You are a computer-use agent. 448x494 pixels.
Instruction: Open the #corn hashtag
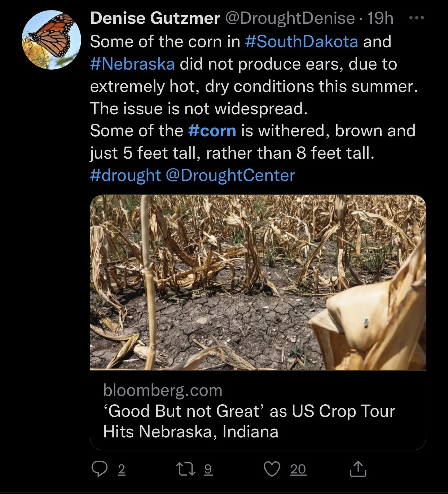[x=212, y=131]
